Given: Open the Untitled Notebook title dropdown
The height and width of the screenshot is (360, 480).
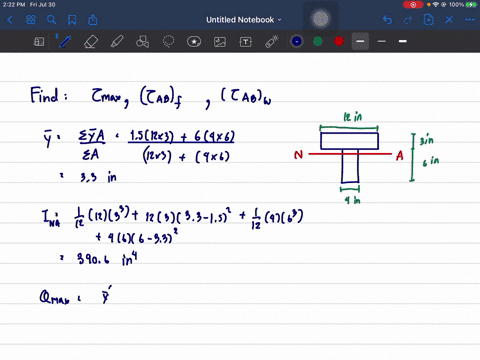Looking at the screenshot, I should tap(244, 20).
